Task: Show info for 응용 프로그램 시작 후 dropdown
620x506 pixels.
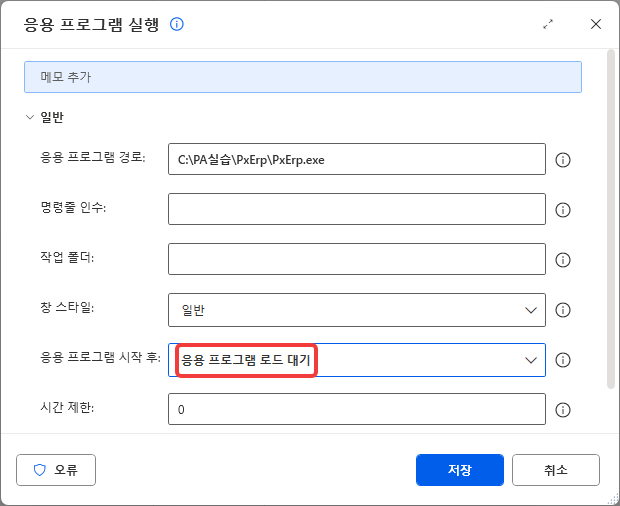Action: click(563, 360)
